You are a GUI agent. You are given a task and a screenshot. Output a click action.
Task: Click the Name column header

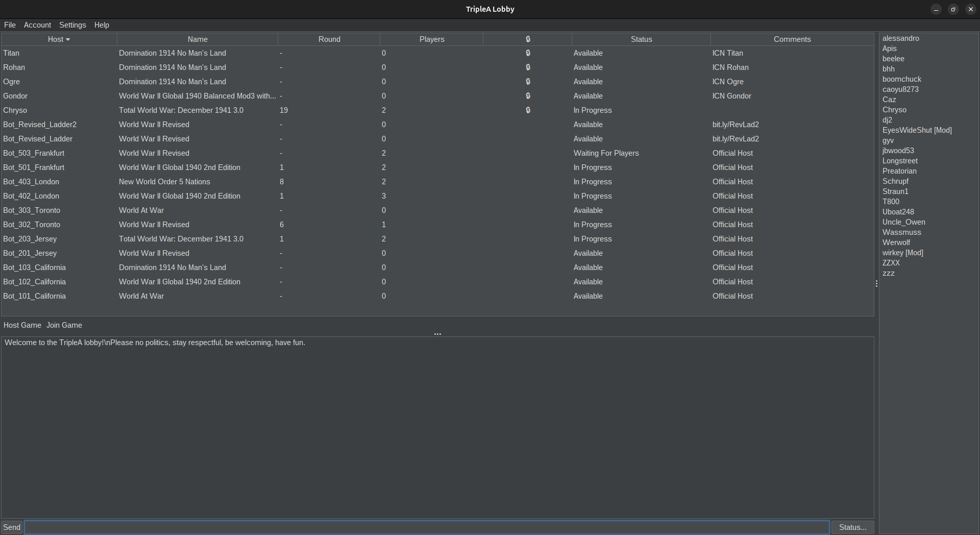(x=198, y=39)
